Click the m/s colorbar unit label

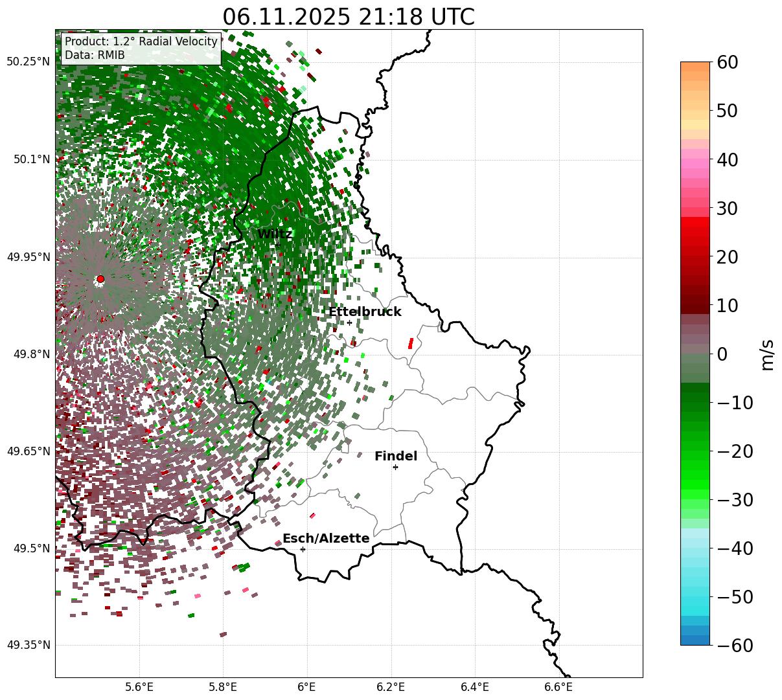(x=767, y=354)
